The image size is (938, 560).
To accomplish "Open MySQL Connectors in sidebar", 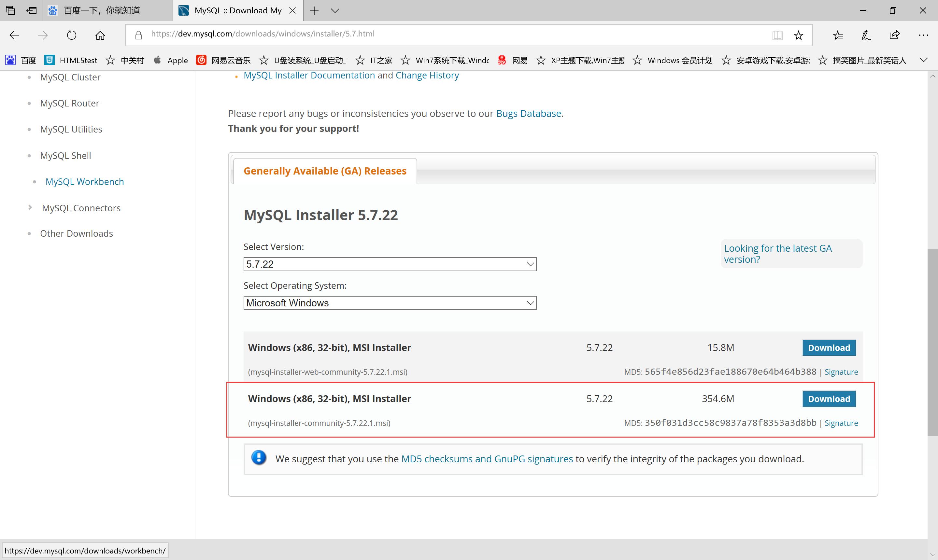I will [x=81, y=208].
